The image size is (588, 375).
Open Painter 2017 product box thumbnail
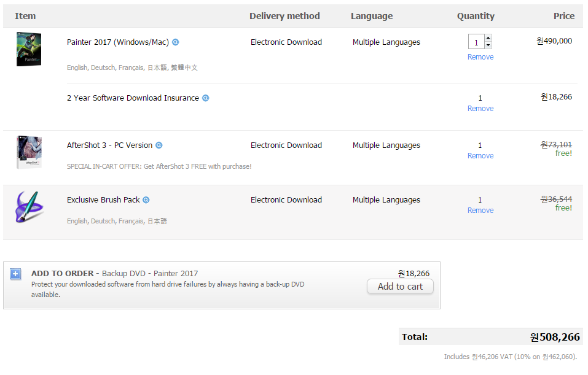pyautogui.click(x=29, y=50)
